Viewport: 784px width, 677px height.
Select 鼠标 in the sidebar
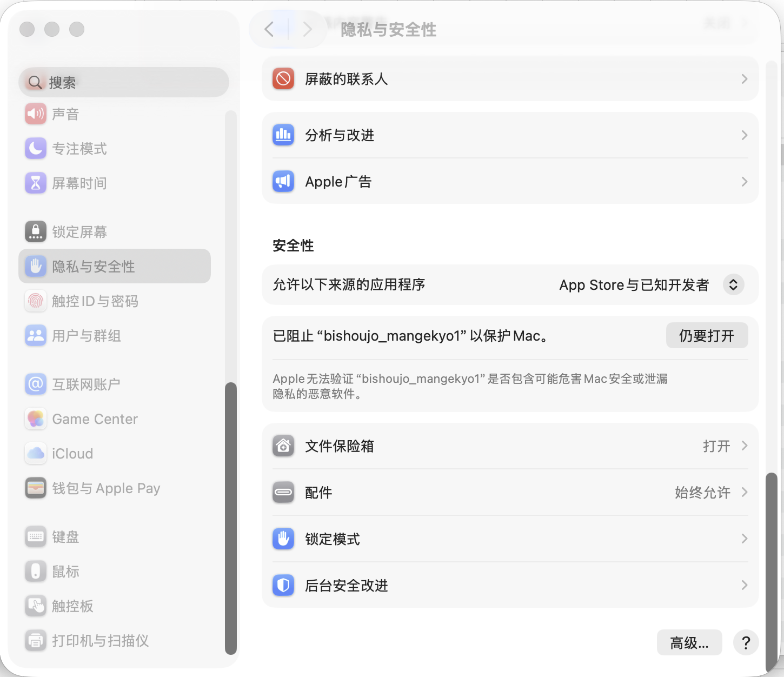click(65, 572)
